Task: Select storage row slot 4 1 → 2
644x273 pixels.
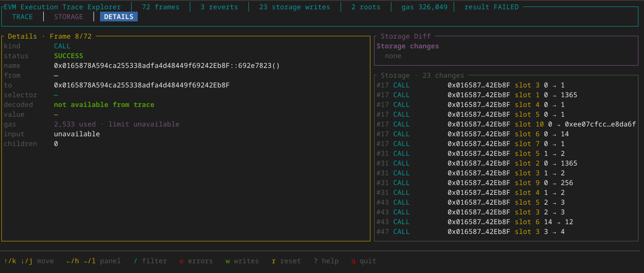Action: point(506,193)
